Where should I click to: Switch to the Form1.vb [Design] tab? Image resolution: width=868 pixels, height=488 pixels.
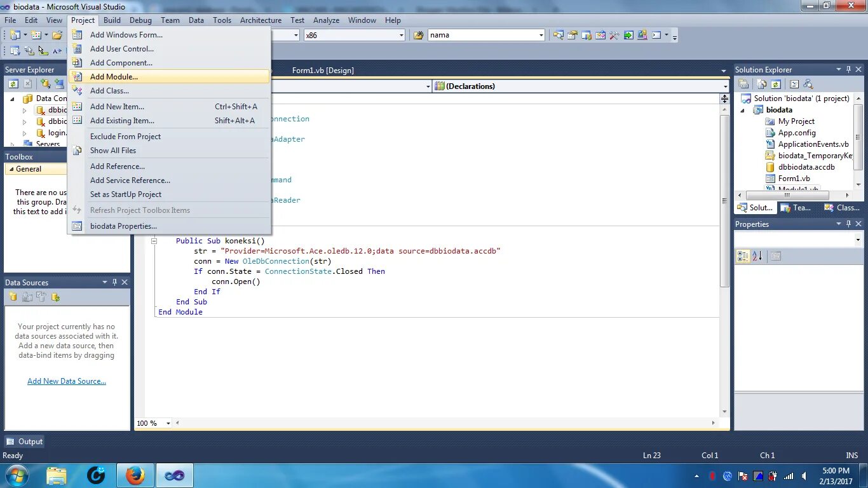click(323, 71)
